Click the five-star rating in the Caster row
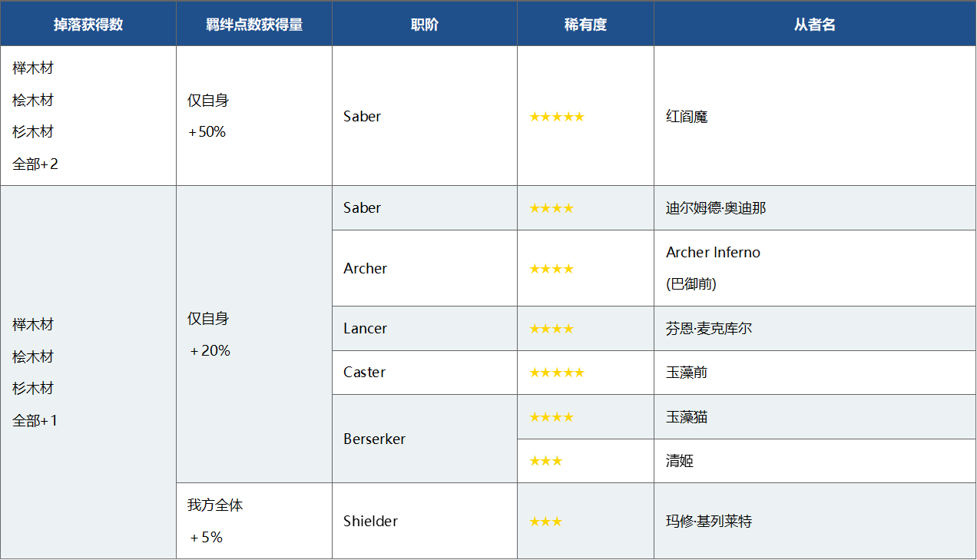This screenshot has width=977, height=560. 556,373
